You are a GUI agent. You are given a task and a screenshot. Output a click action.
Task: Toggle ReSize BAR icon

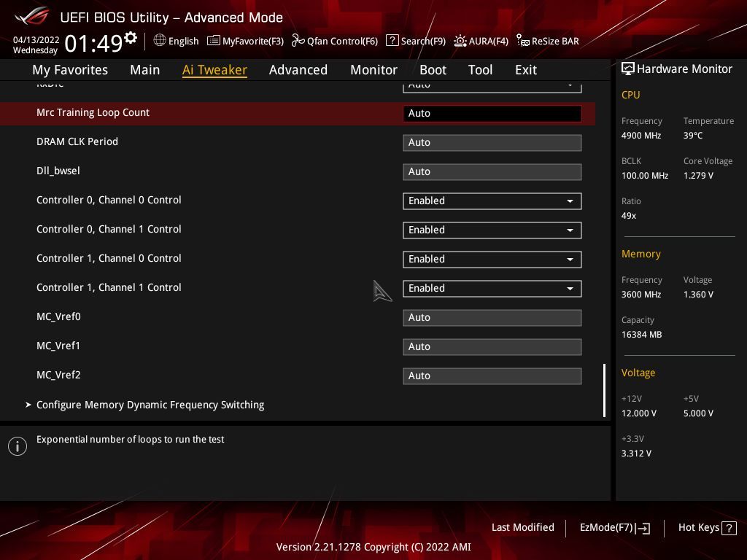522,41
